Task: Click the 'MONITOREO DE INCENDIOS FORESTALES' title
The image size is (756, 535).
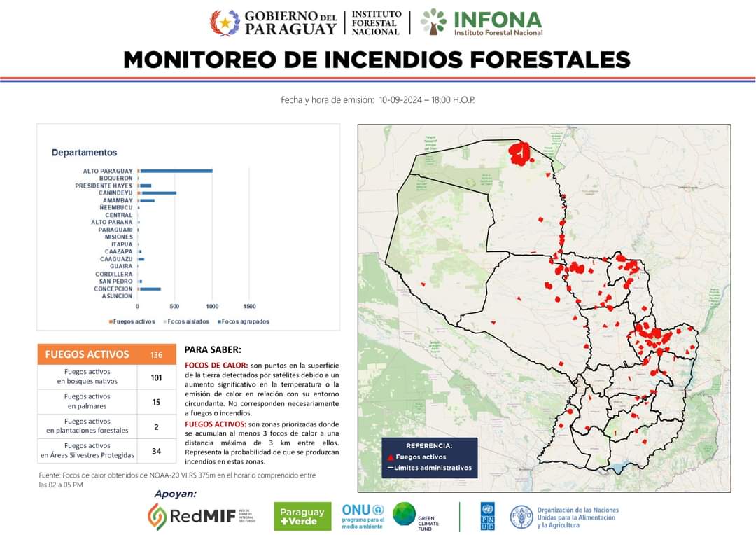Action: point(377,60)
